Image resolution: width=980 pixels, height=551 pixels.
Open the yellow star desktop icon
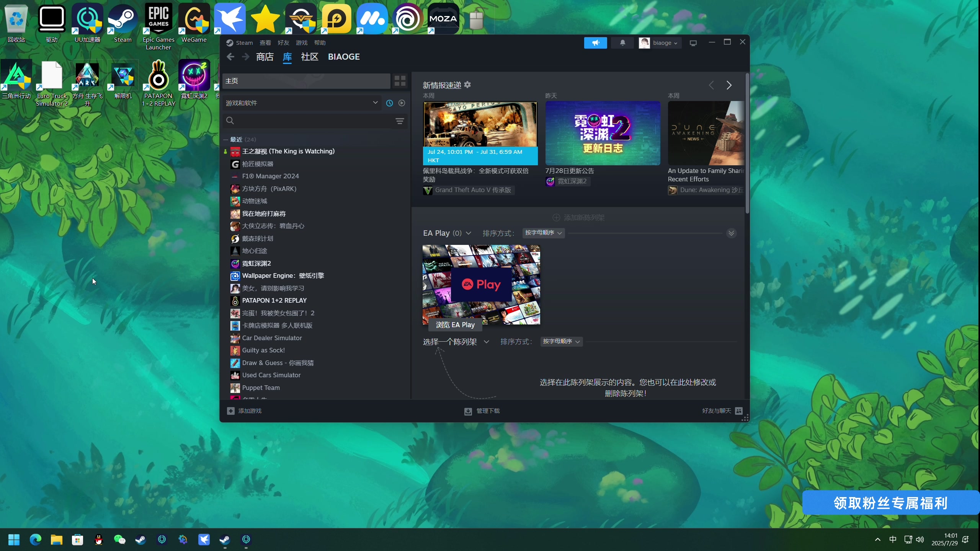click(x=265, y=18)
